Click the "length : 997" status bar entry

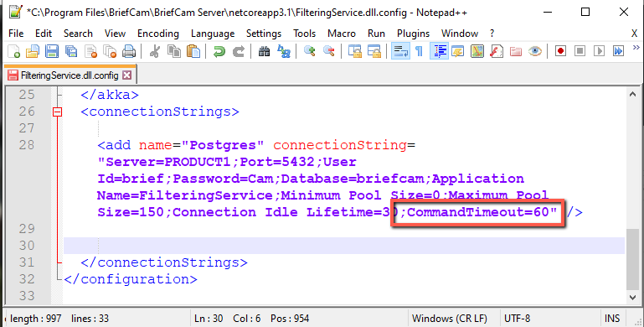35,319
